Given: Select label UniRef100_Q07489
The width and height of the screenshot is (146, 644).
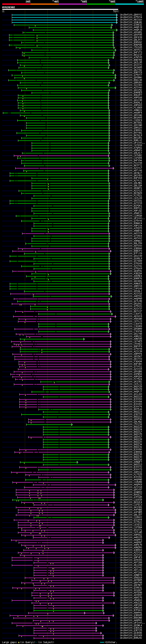Looking at the screenshot, I should click(131, 261).
